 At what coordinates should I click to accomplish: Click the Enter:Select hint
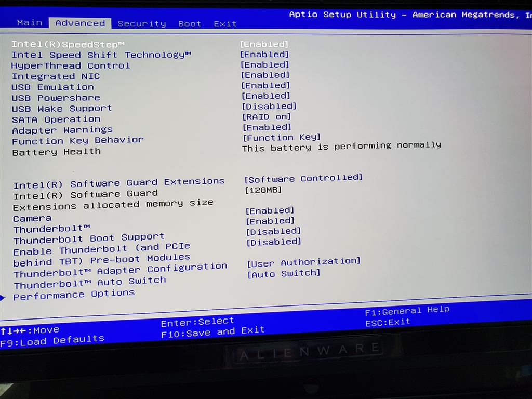point(197,322)
